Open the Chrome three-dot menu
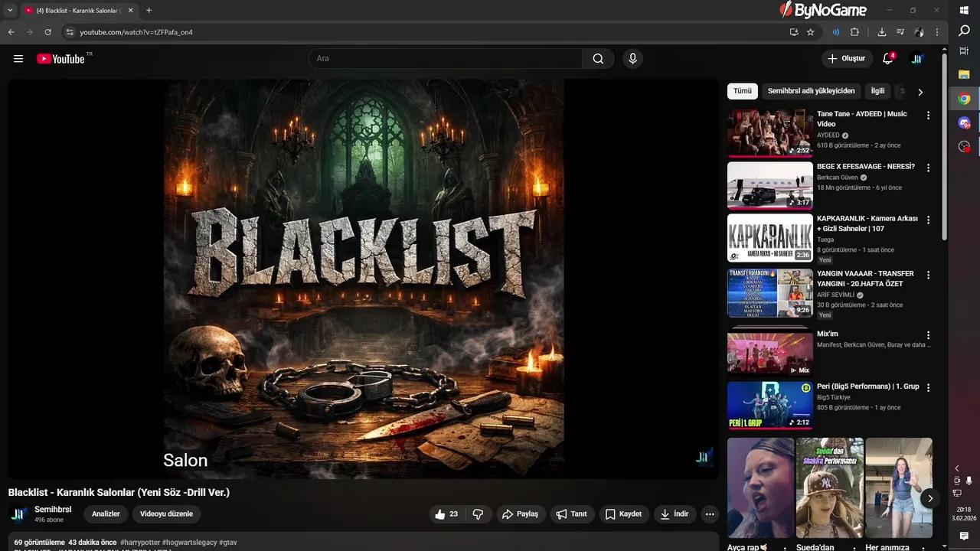The width and height of the screenshot is (980, 551). click(x=937, y=32)
